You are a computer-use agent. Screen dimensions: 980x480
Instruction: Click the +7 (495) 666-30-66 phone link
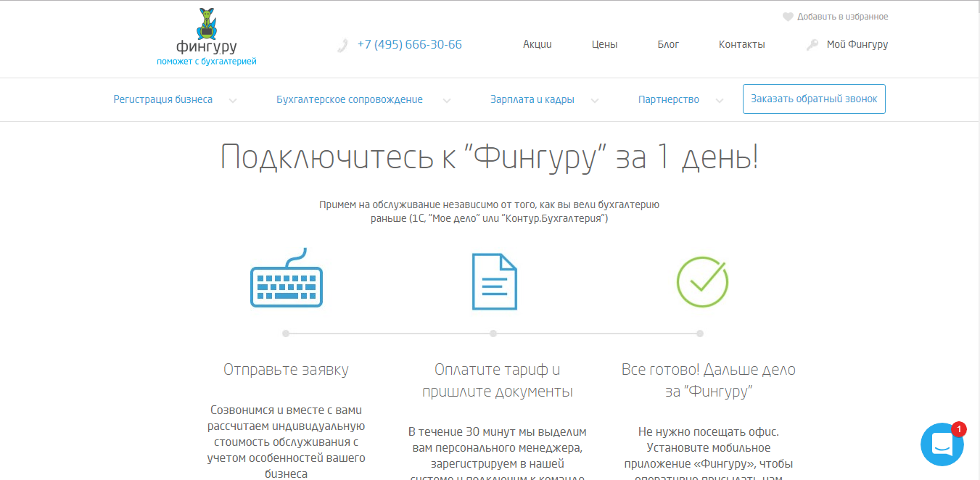click(x=409, y=45)
